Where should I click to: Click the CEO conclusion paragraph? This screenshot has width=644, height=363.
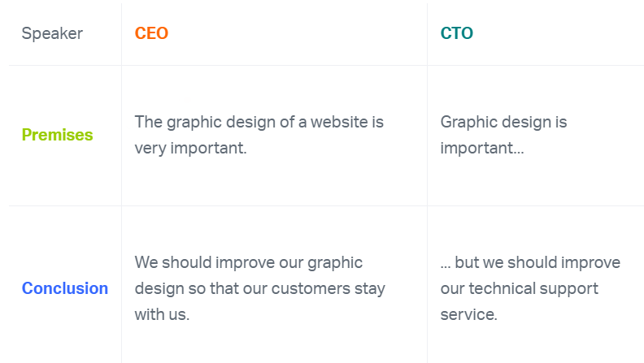pyautogui.click(x=259, y=288)
